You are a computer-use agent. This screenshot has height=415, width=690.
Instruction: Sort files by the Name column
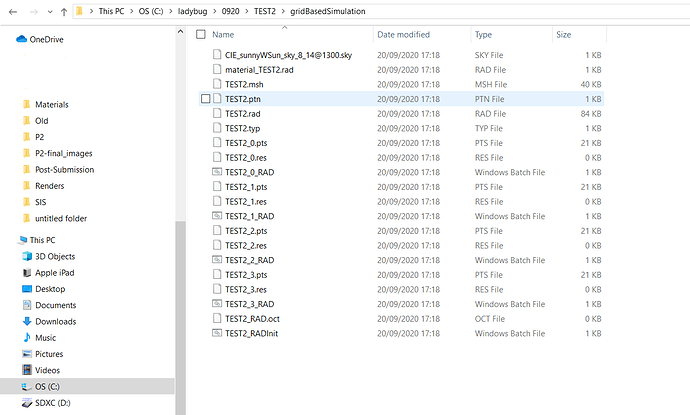[223, 35]
